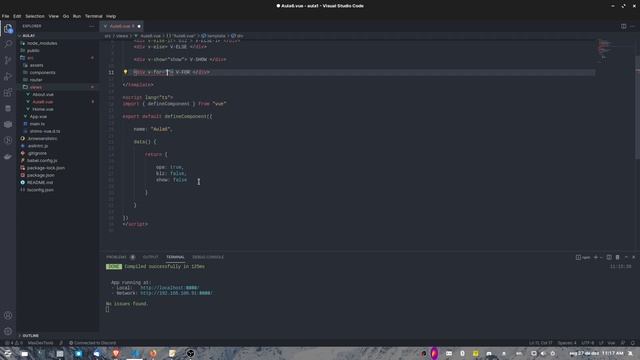Open package.json in the explorer

pyautogui.click(x=40, y=175)
